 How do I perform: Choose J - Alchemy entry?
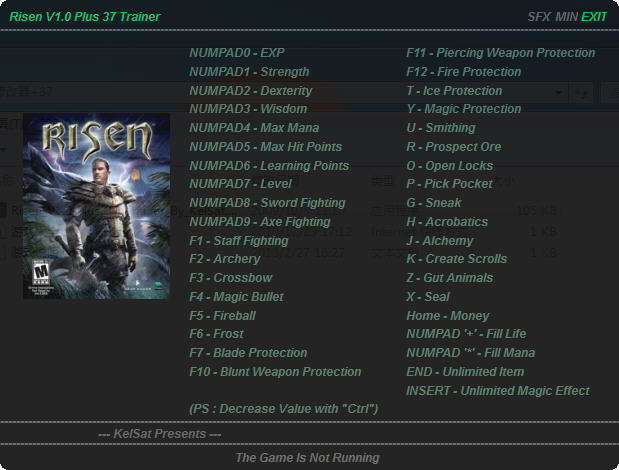[440, 241]
